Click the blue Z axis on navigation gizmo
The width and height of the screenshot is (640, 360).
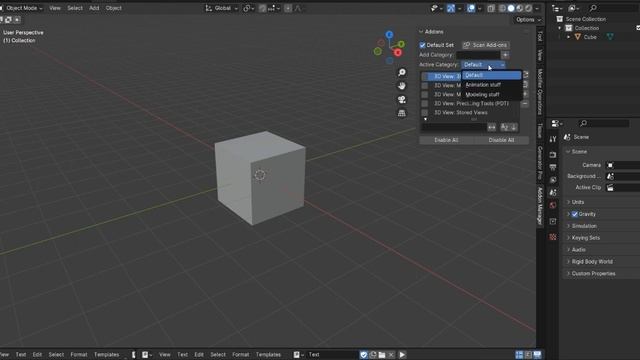(x=389, y=35)
